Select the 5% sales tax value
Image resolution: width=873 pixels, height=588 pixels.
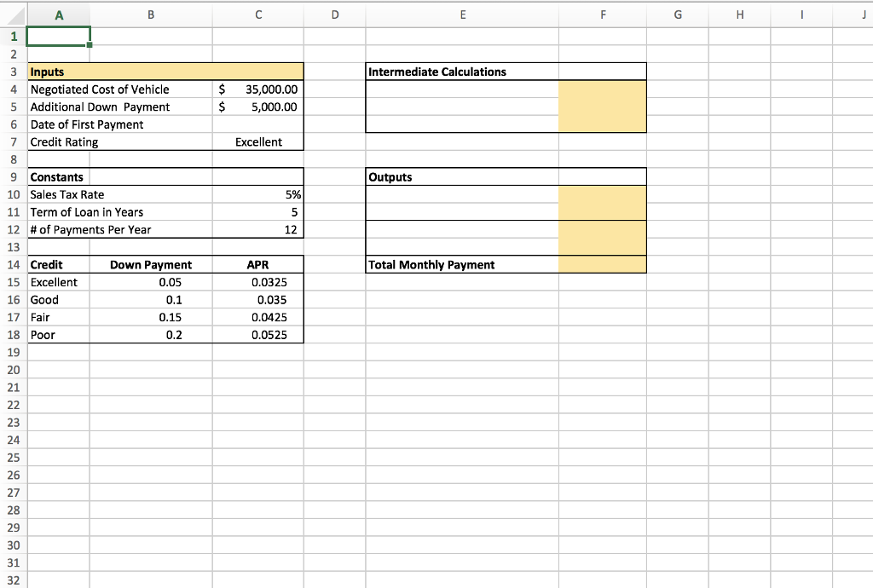tap(258, 194)
